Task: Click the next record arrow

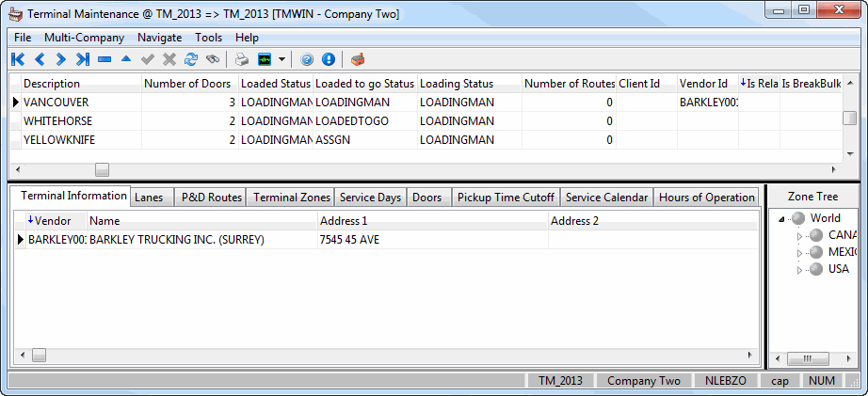Action: pyautogui.click(x=60, y=59)
